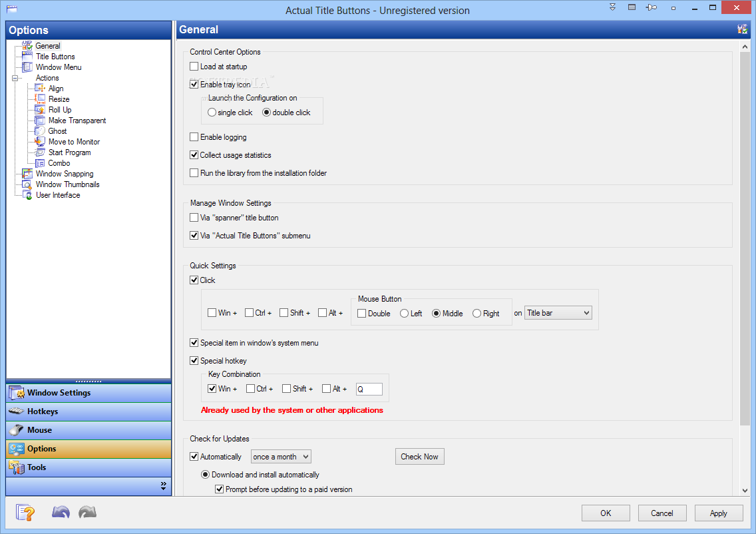Click the roll-up title bar button
Viewport: 756px width, 534px height.
[x=612, y=7]
